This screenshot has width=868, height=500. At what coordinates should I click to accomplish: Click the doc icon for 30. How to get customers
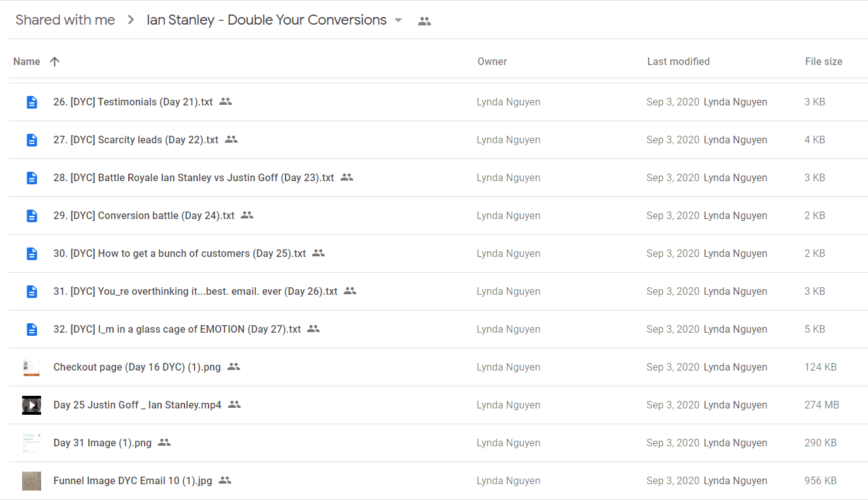[x=32, y=253]
